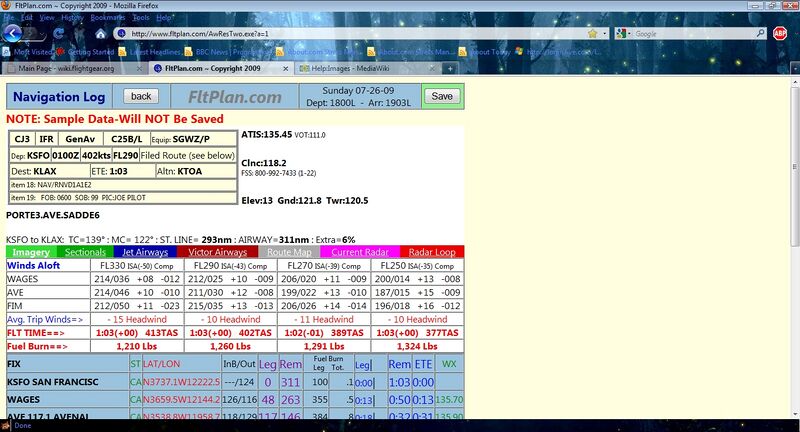
Task: Click the route text PORTE3.AVE.SADDE6
Action: click(53, 215)
